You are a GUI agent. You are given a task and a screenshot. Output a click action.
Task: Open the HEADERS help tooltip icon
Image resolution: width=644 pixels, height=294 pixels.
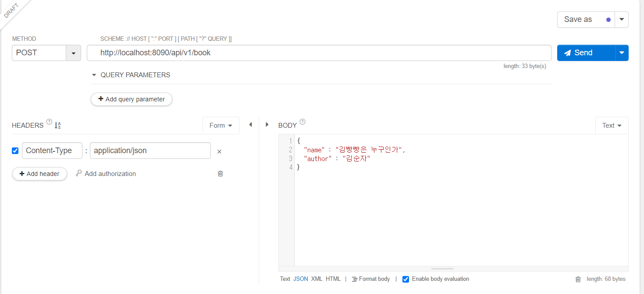point(48,122)
